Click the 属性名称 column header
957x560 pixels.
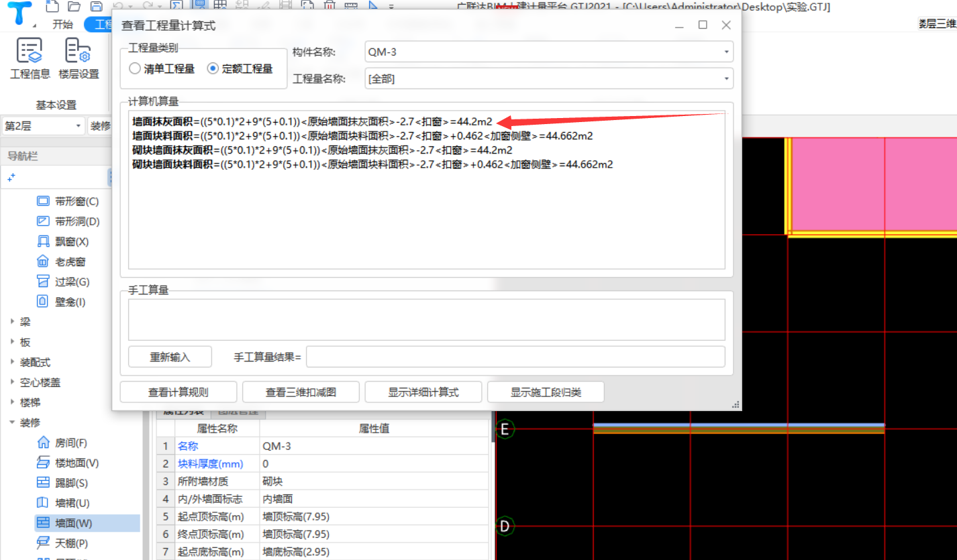(217, 429)
